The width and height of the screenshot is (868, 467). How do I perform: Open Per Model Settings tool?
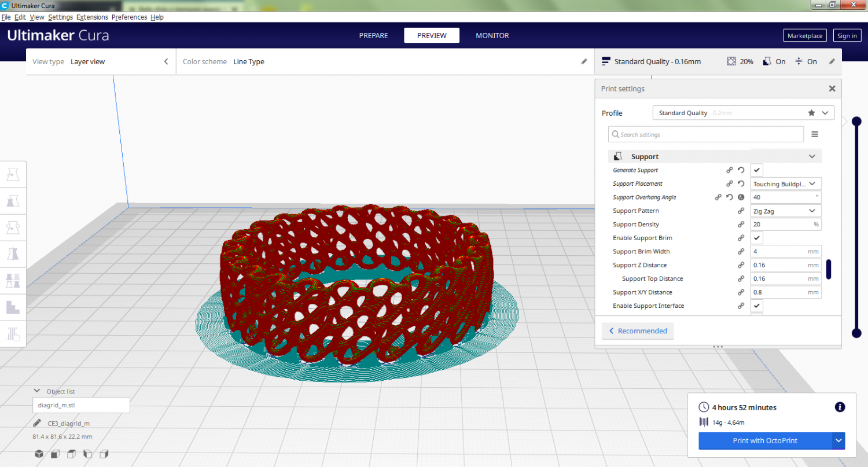(13, 281)
